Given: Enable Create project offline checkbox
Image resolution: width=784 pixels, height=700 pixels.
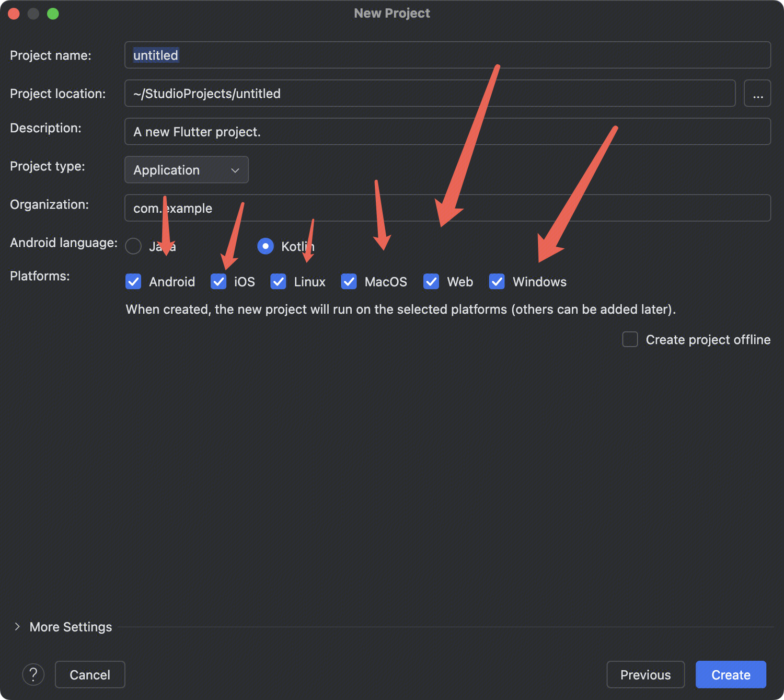Looking at the screenshot, I should (x=630, y=339).
